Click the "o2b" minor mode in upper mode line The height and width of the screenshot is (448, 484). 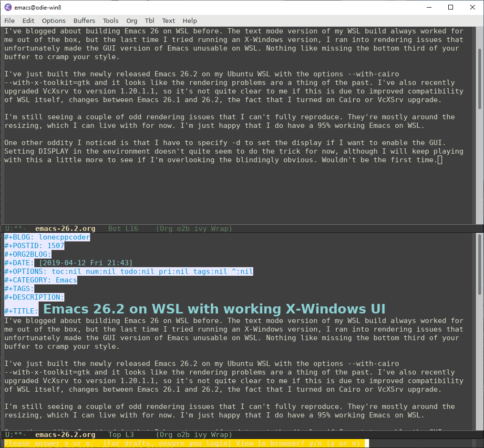tap(183, 229)
